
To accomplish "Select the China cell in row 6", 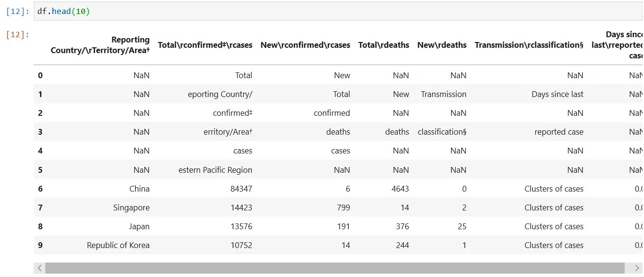I will pyautogui.click(x=139, y=189).
